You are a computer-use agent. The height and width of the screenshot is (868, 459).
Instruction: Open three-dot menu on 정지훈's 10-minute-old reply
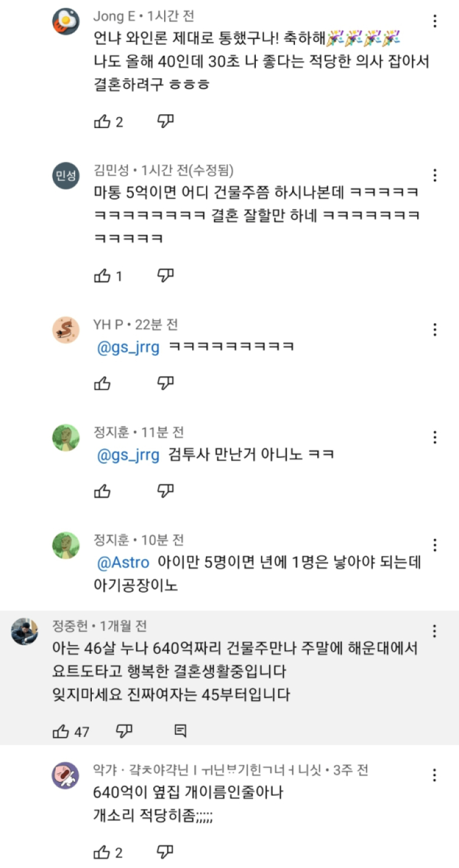coord(435,545)
